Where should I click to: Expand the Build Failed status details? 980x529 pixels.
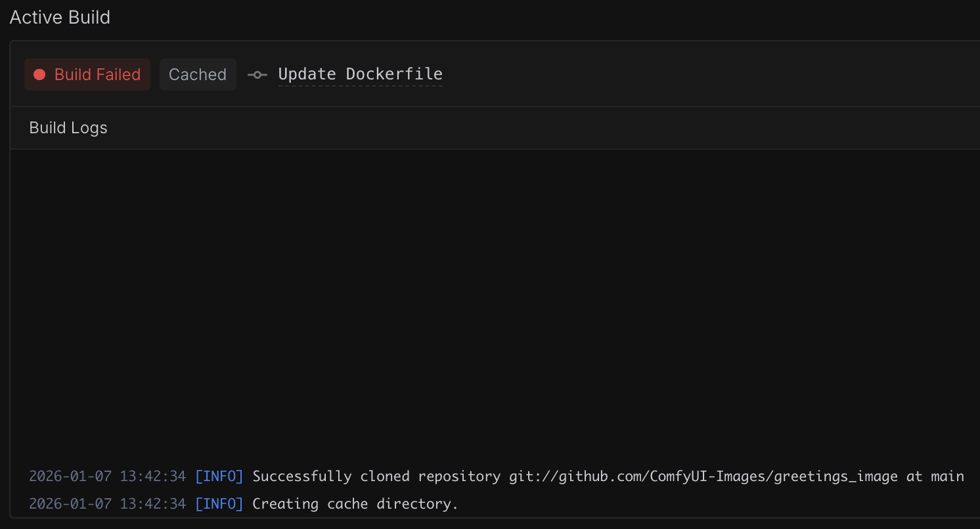pyautogui.click(x=87, y=74)
